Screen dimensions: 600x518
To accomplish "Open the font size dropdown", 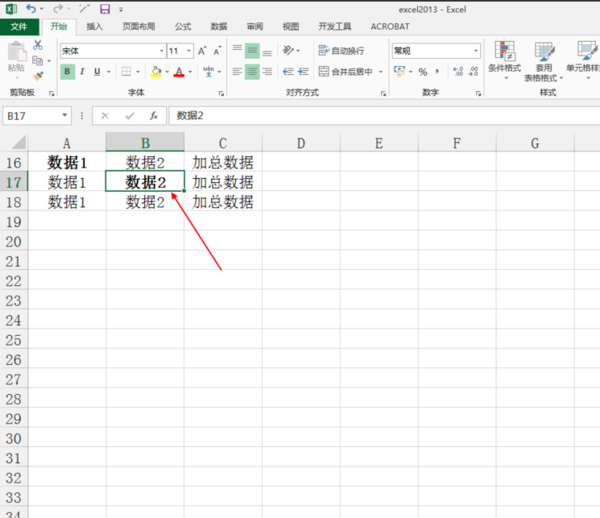I will (189, 50).
